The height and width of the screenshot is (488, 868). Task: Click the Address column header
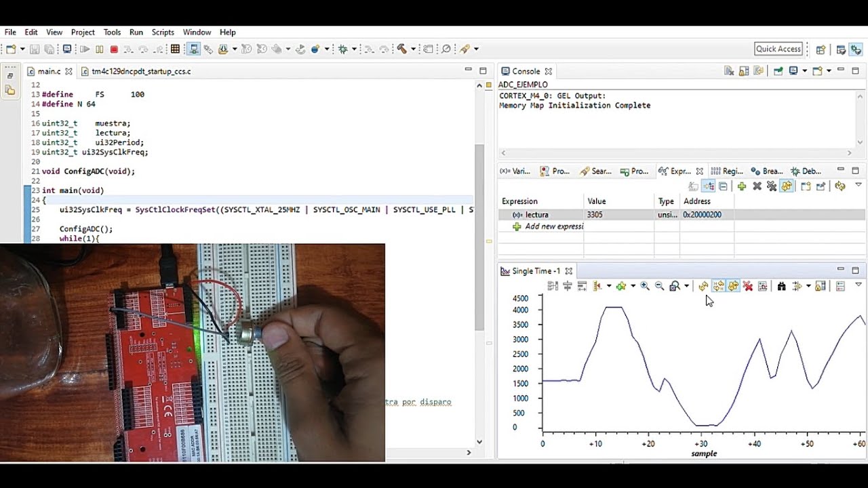706,201
